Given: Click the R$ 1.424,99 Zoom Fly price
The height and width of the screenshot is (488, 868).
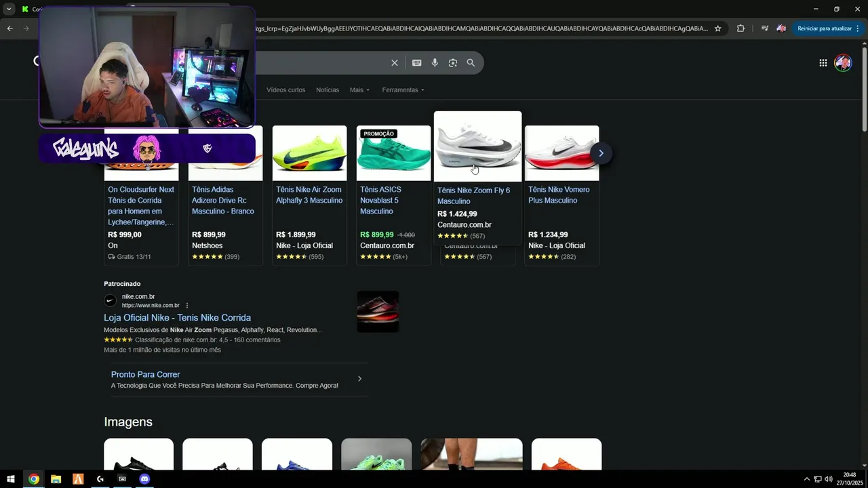Looking at the screenshot, I should pyautogui.click(x=457, y=214).
